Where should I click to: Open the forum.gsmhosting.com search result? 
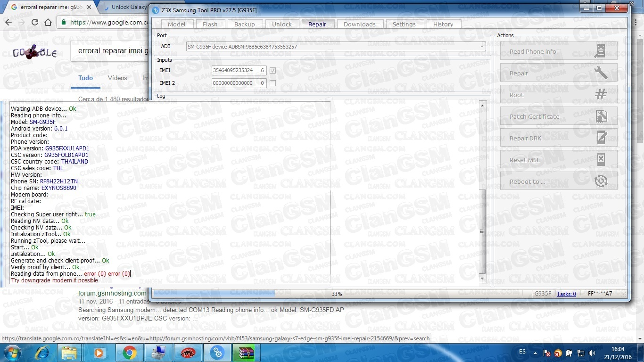[x=112, y=293]
